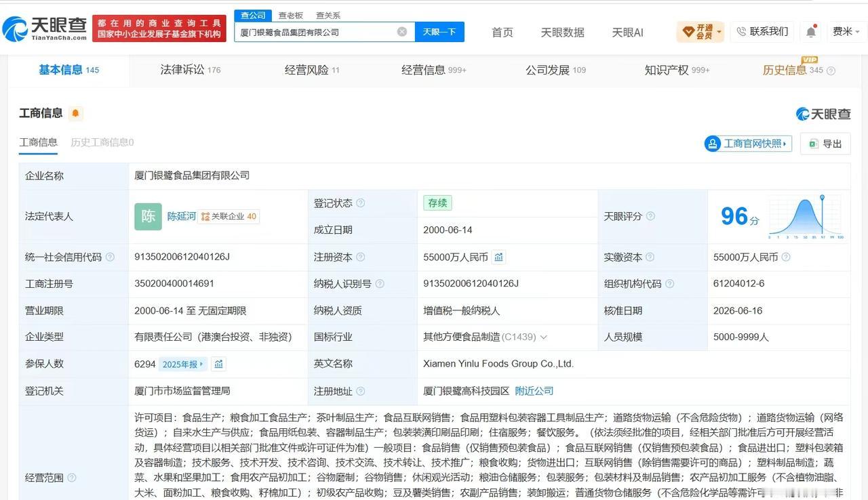
Task: Click the help icon beside 天眼评分
Action: 650,216
